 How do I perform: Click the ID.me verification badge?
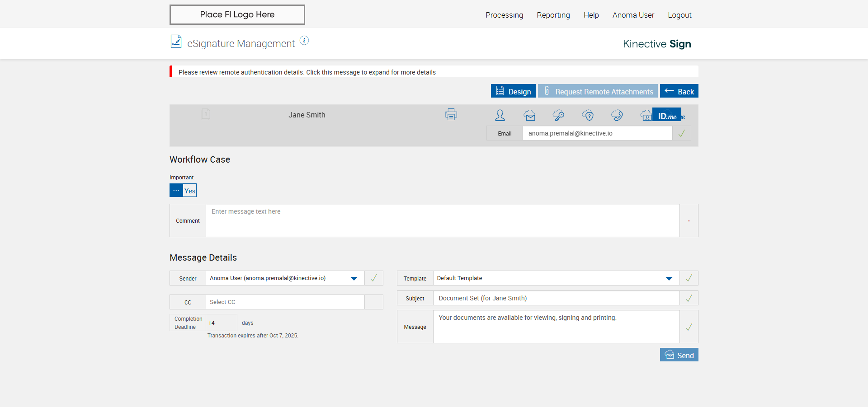point(667,115)
